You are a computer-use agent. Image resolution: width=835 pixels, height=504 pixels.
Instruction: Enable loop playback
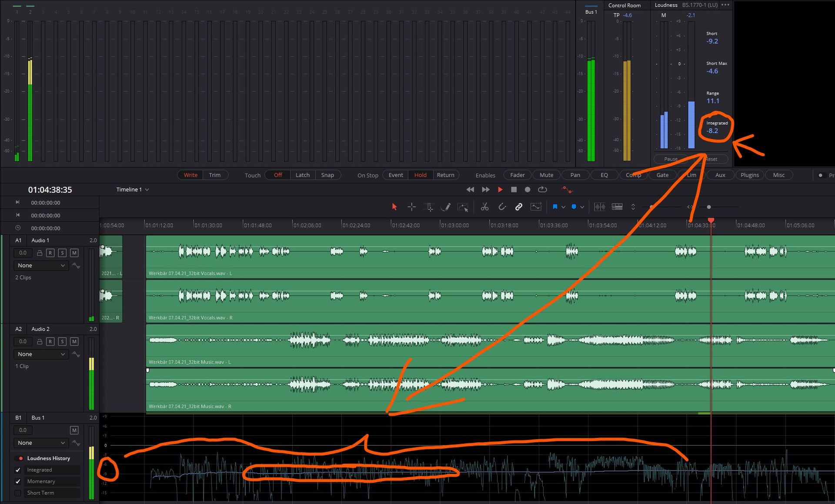pos(542,190)
